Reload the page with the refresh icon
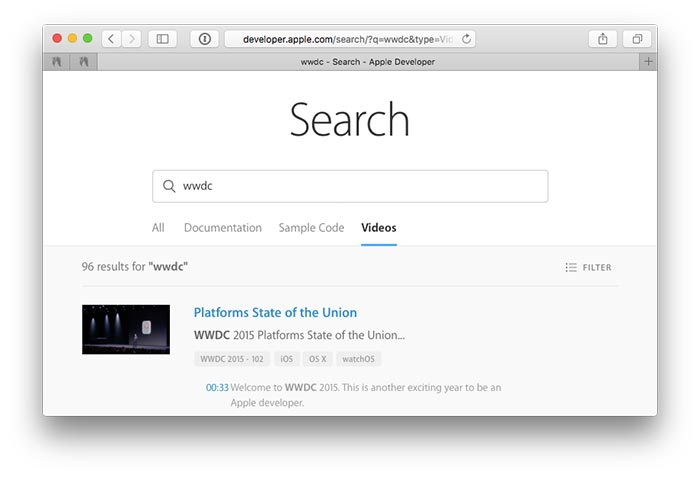The height and width of the screenshot is (477, 700). point(466,39)
